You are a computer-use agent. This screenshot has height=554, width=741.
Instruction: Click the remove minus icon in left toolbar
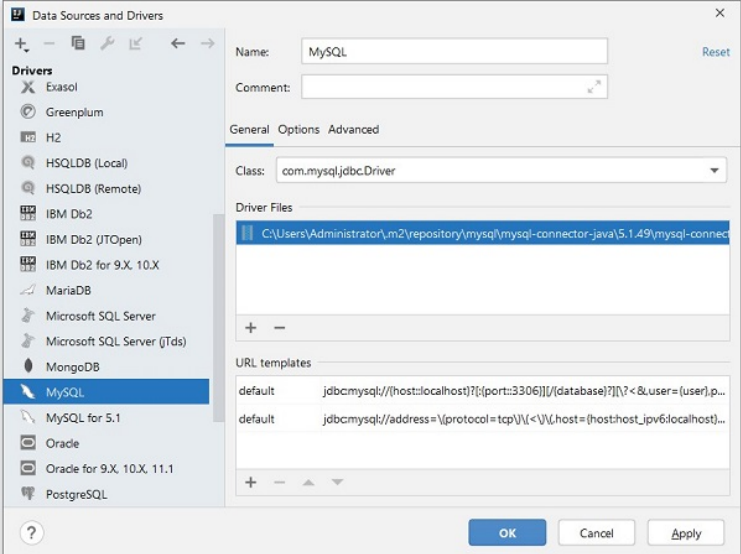click(x=49, y=44)
